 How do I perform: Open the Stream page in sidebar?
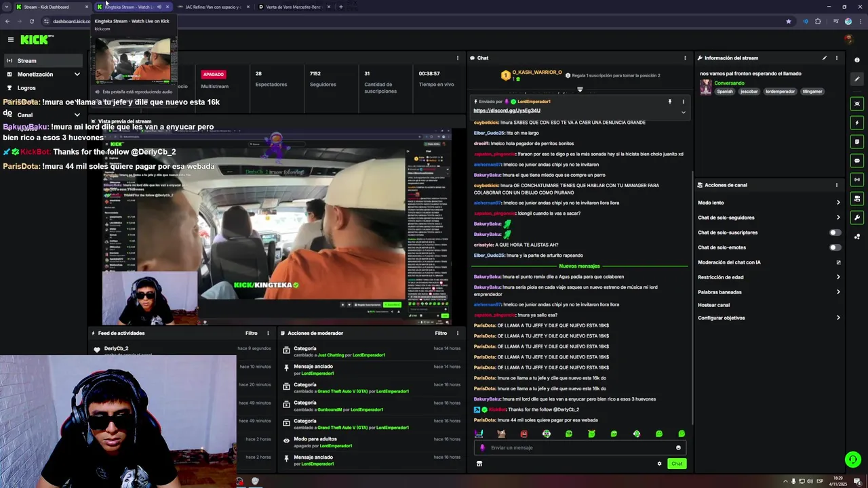click(44, 61)
